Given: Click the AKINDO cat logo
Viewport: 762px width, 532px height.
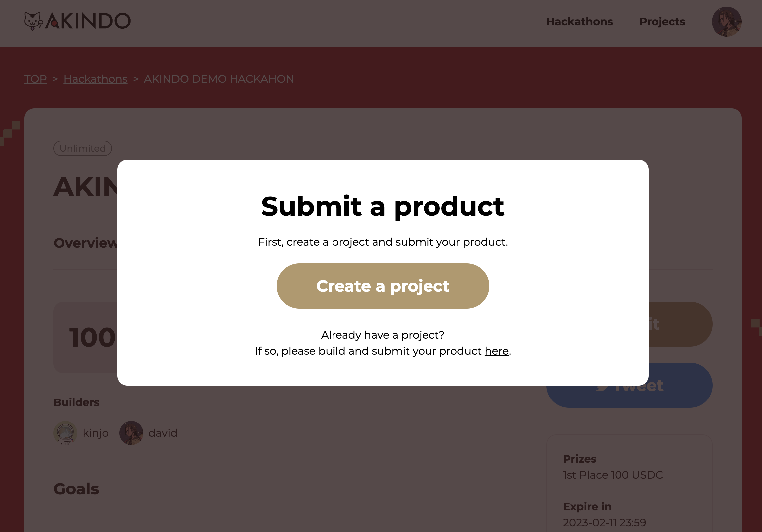Looking at the screenshot, I should pyautogui.click(x=34, y=21).
